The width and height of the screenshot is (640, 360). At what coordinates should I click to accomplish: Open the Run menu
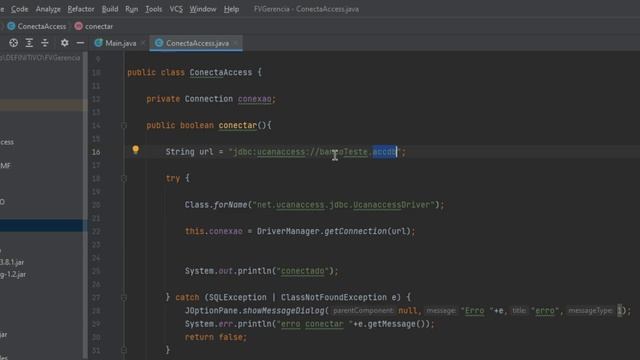pos(131,9)
